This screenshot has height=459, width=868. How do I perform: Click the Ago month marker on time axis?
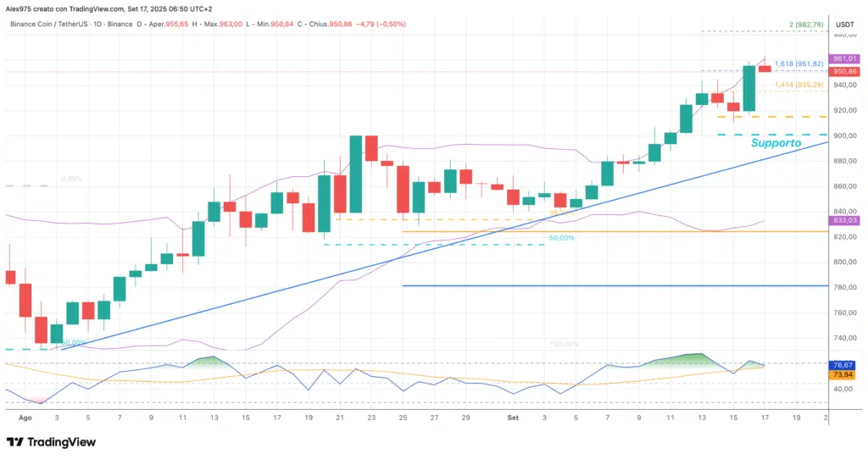coord(25,418)
